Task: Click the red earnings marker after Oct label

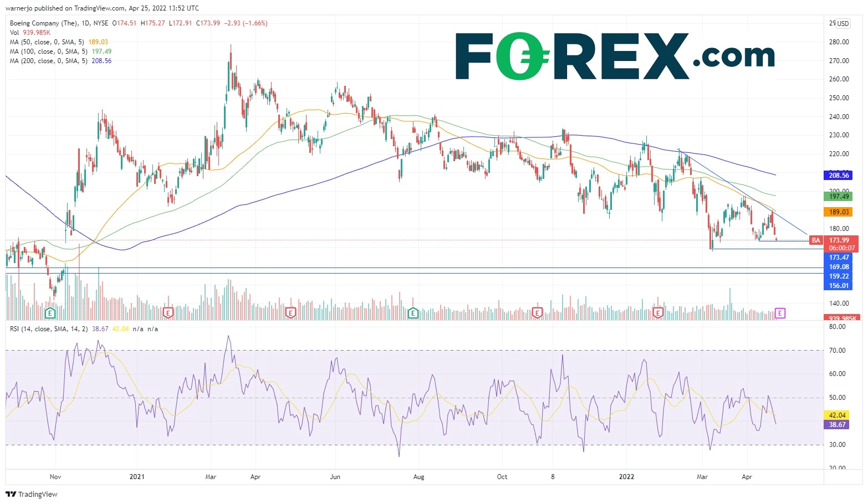Action: point(537,313)
